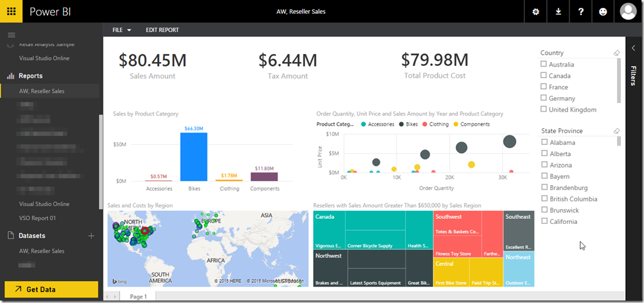Click the Clothing bar in the chart

[x=229, y=180]
